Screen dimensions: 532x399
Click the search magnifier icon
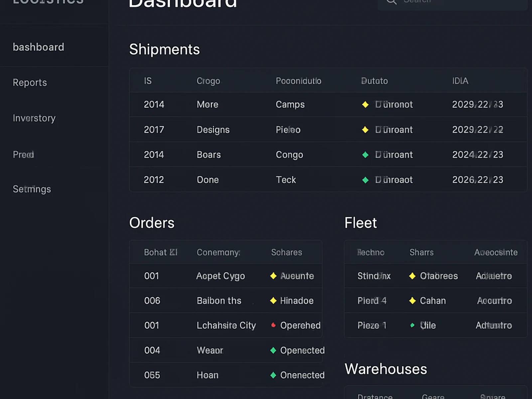point(391,2)
